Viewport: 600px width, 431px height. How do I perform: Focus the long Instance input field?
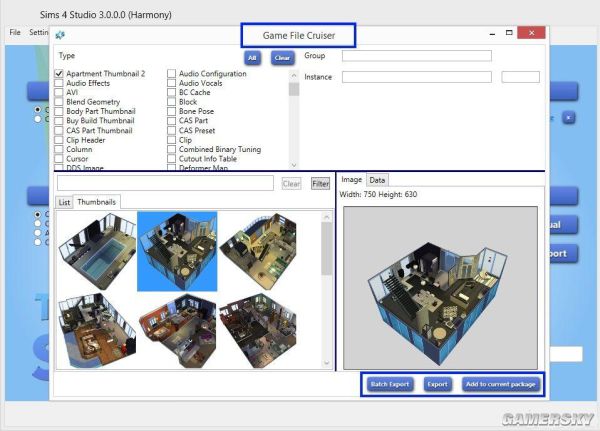click(x=417, y=77)
